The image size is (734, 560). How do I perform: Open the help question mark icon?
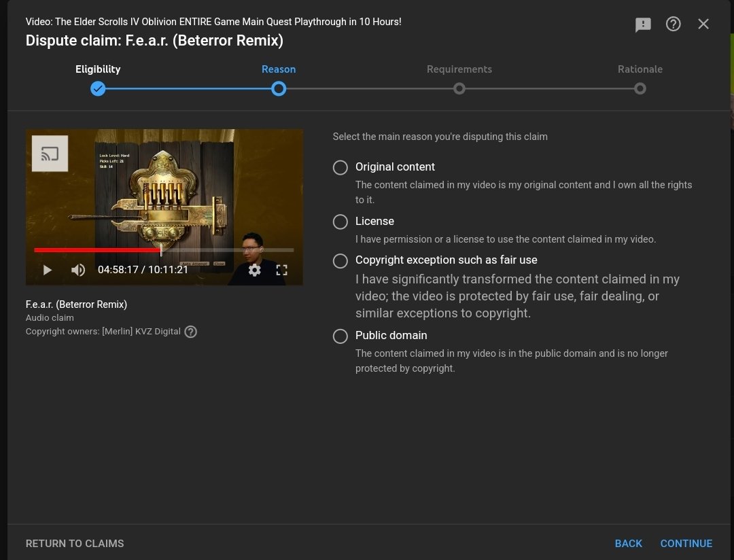673,24
